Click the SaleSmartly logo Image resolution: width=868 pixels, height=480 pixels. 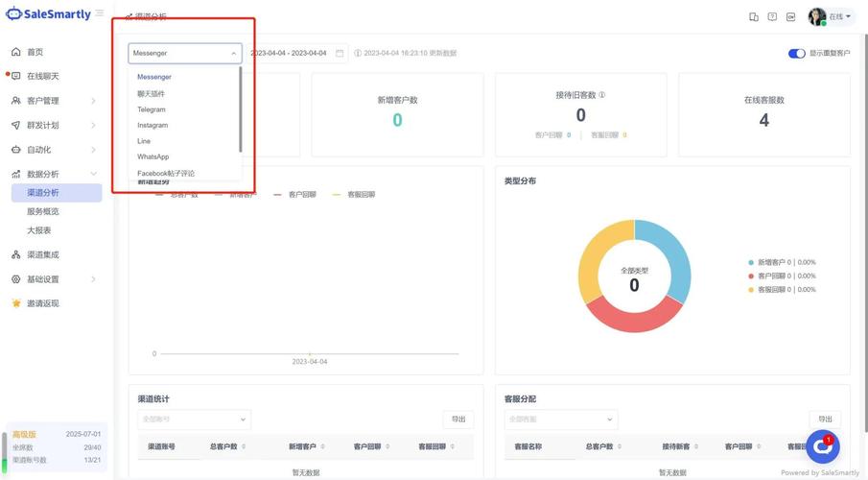(49, 14)
